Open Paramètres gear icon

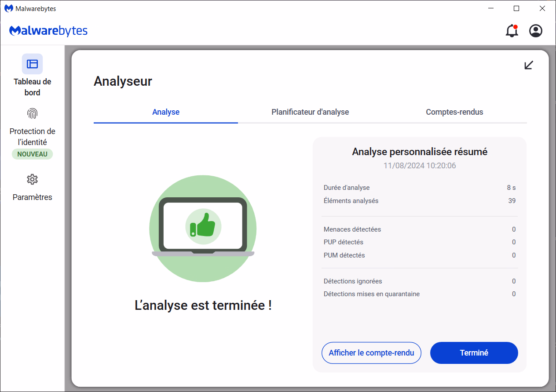click(x=32, y=179)
